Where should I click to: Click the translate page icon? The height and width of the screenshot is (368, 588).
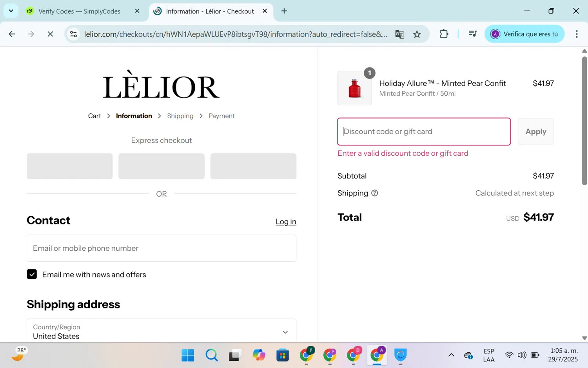tap(399, 34)
